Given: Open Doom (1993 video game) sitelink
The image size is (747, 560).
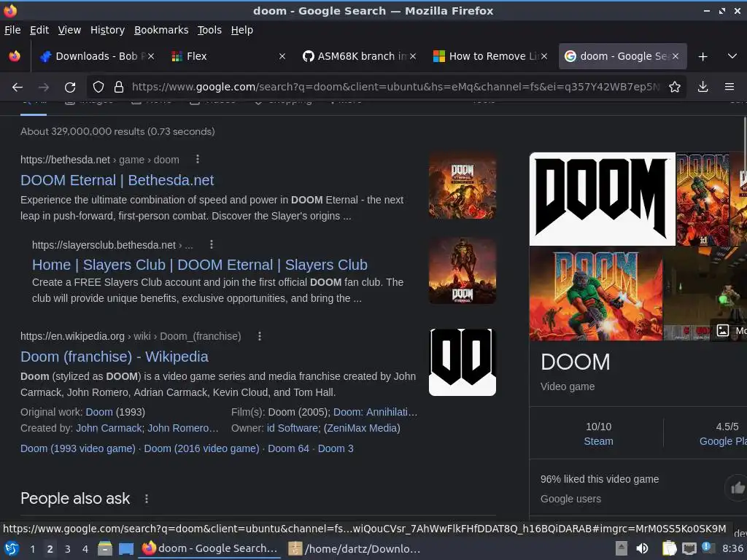Looking at the screenshot, I should click(78, 448).
